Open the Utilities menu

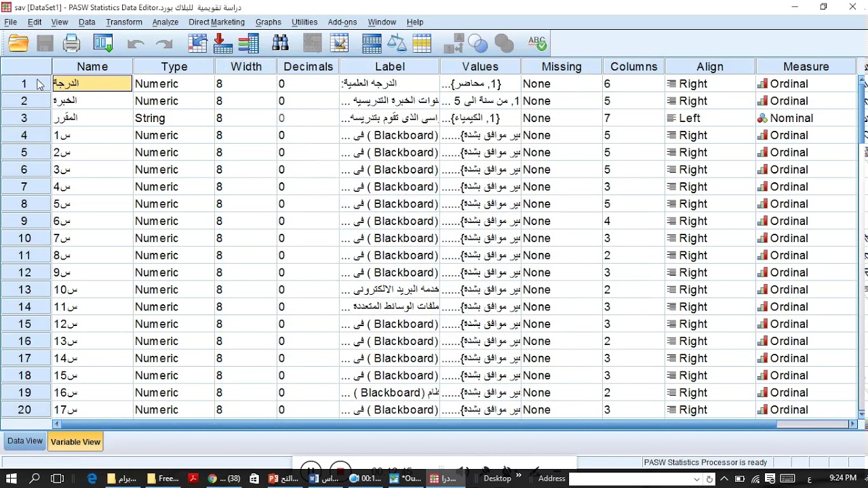(x=304, y=22)
